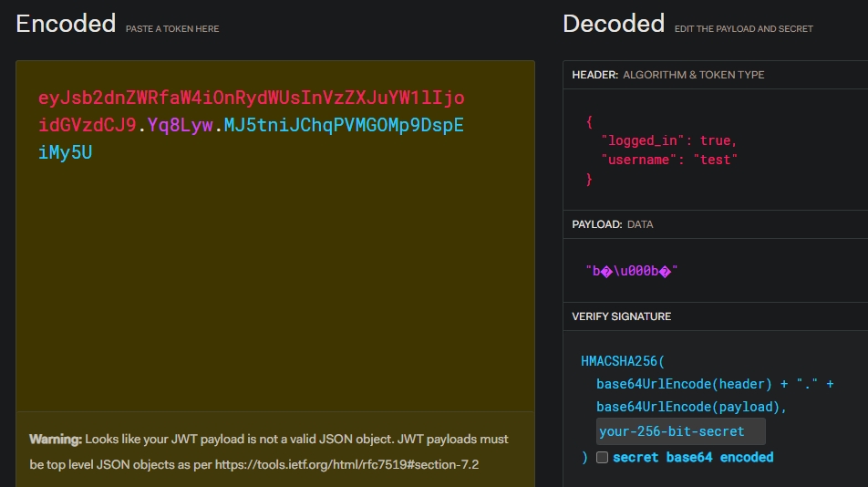Screen dimensions: 868x487
Task: Click the "username" key in decoded header
Action: (641, 160)
